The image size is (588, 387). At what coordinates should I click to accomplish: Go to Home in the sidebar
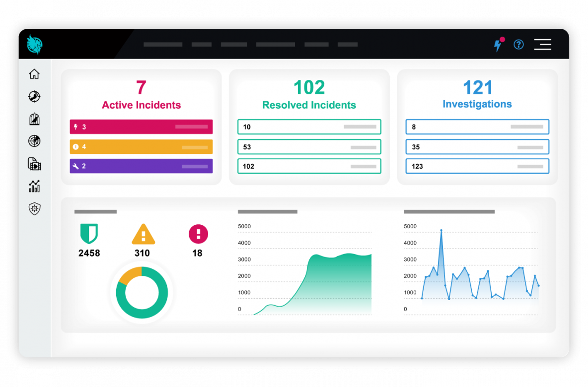coord(34,74)
